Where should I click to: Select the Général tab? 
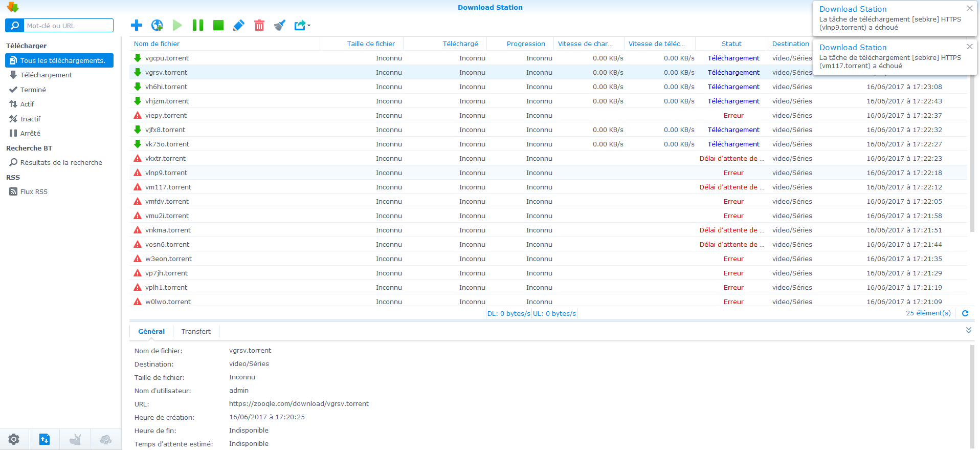click(x=151, y=332)
